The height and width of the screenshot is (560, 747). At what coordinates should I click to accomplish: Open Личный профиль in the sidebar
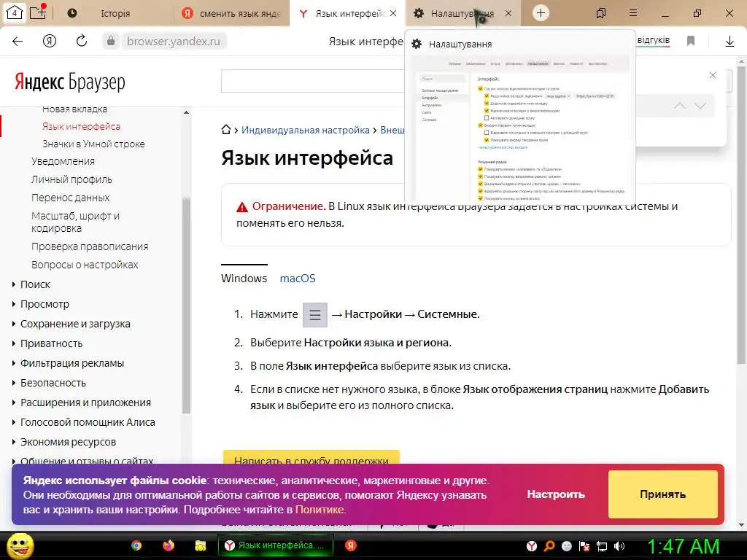[x=71, y=179]
